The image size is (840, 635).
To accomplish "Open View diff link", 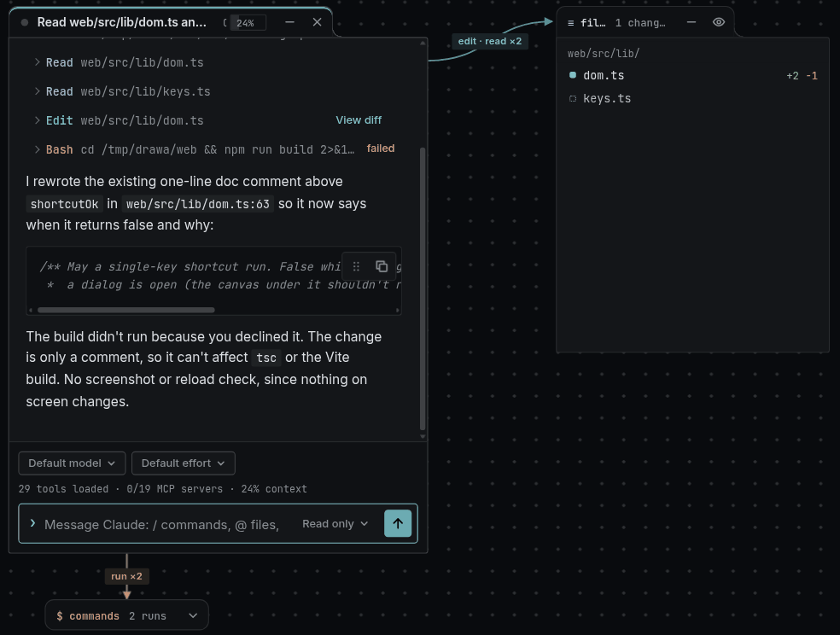I will click(x=359, y=120).
